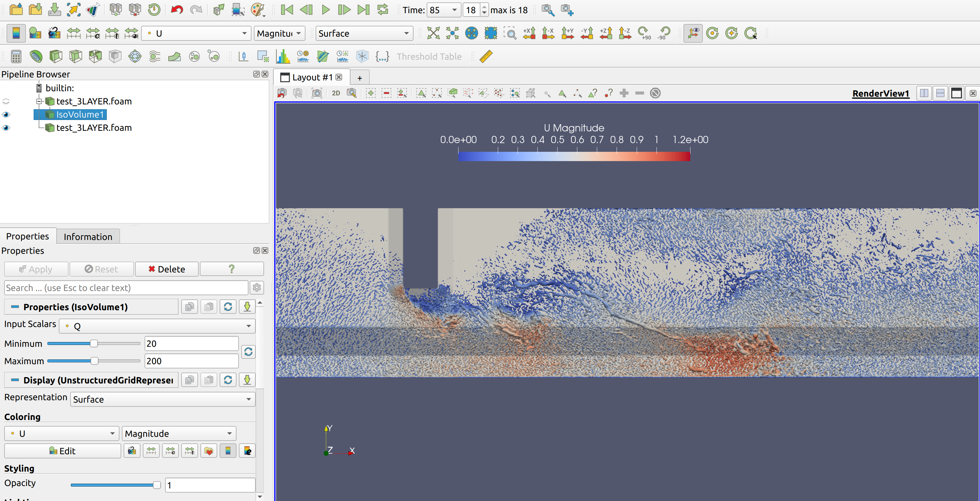Open the color palette loader icon
This screenshot has height=501, width=980.
click(x=257, y=10)
